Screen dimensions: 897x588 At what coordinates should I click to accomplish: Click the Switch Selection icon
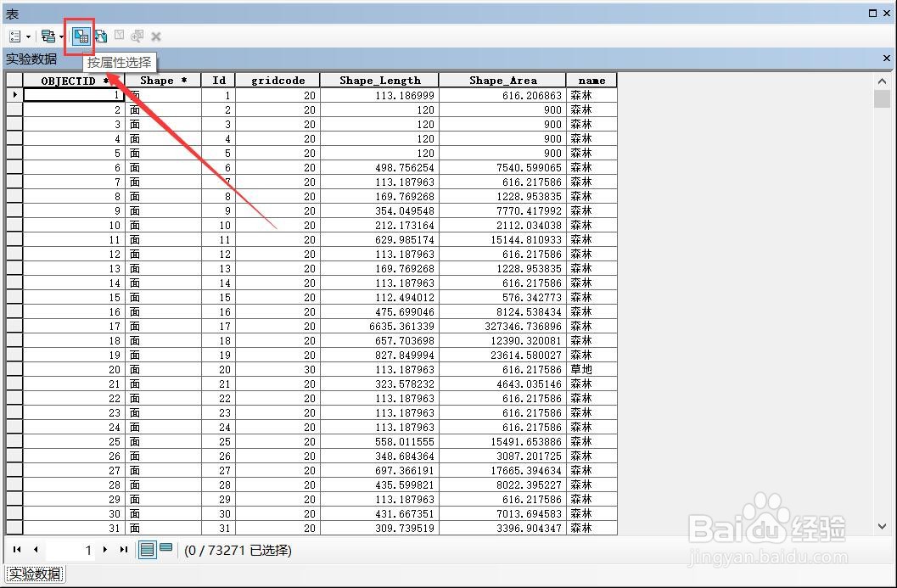point(101,36)
